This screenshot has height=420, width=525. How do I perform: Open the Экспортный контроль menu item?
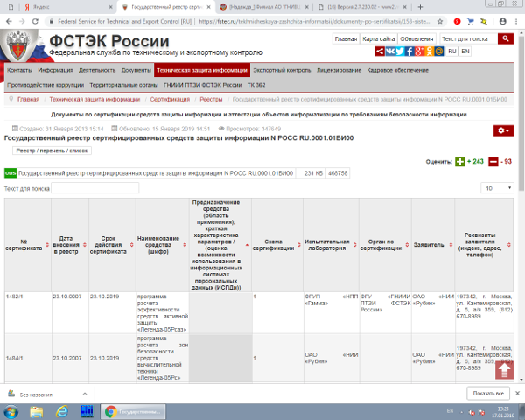282,70
